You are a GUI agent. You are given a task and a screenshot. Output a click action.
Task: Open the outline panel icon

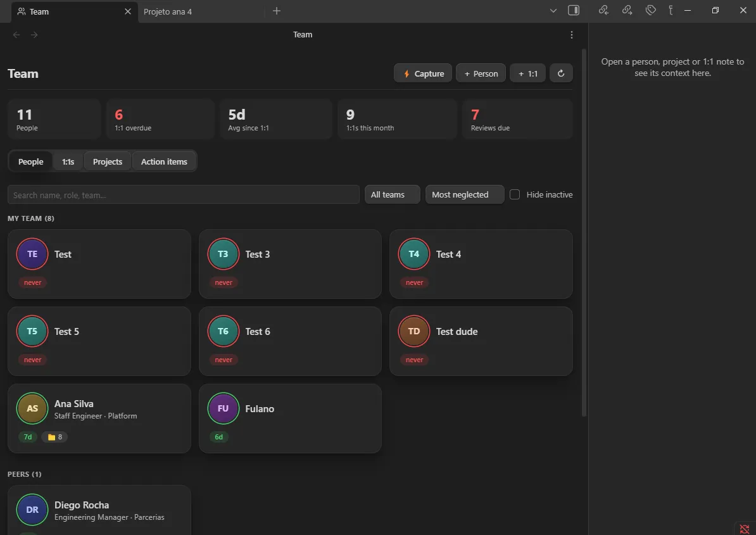[671, 10]
